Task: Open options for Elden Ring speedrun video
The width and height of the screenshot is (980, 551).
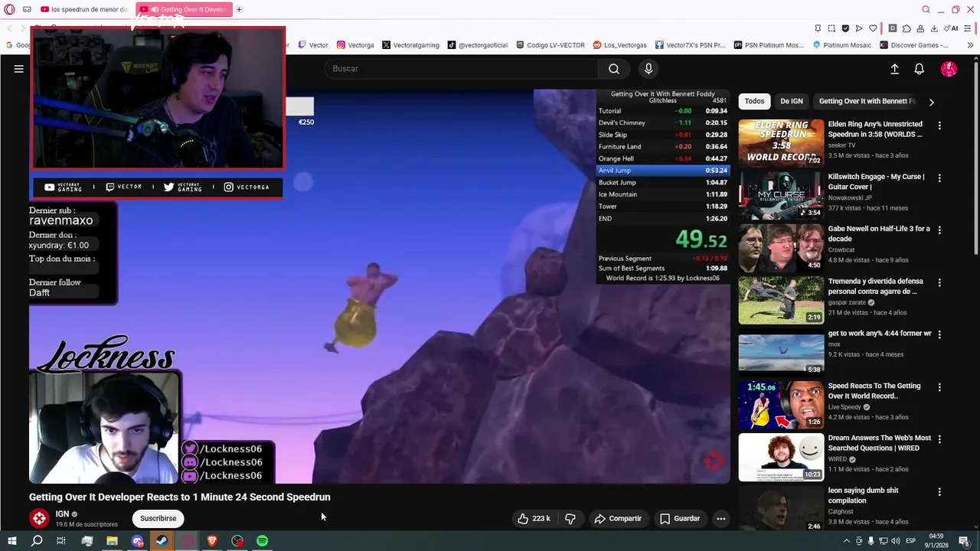Action: coord(939,126)
